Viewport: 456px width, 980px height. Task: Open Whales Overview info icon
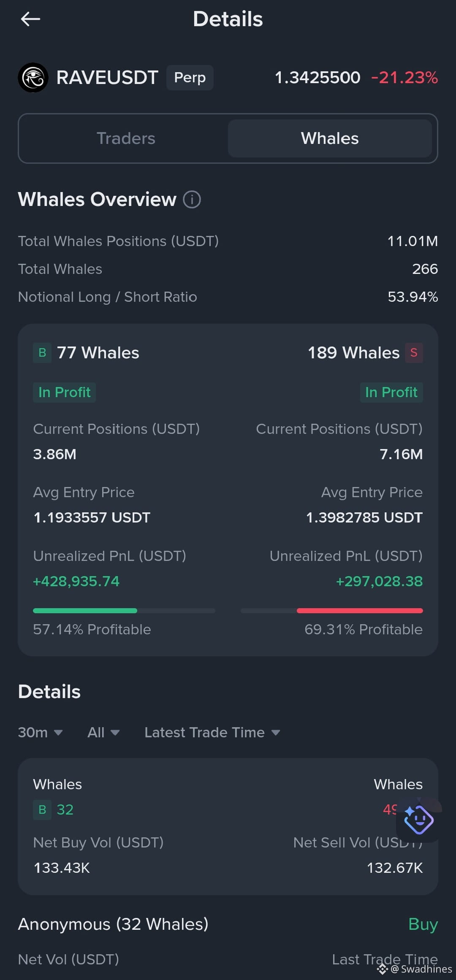192,199
